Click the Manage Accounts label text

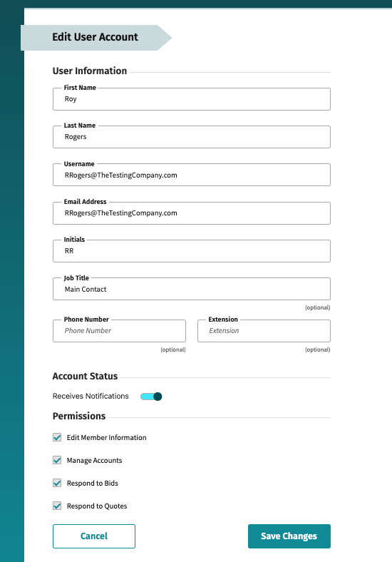click(94, 461)
